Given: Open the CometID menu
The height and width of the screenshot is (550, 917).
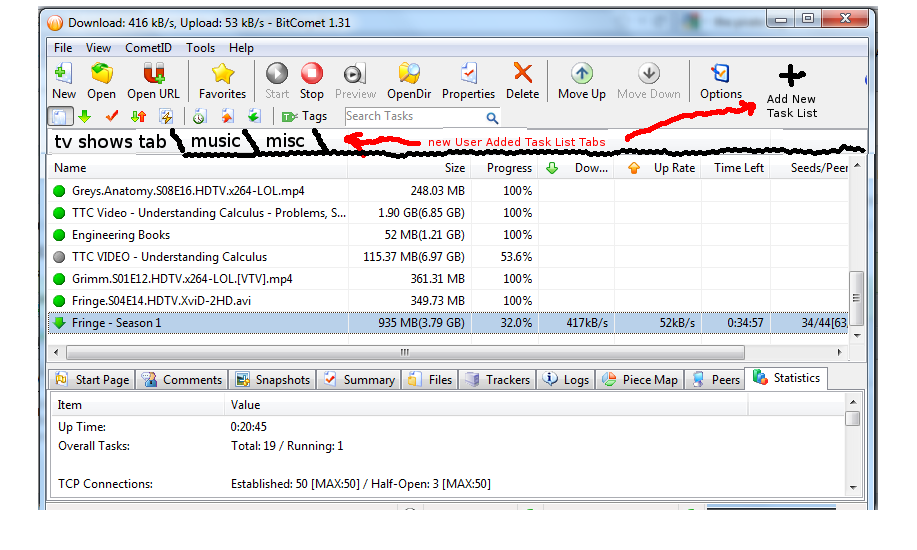Looking at the screenshot, I should pyautogui.click(x=149, y=48).
